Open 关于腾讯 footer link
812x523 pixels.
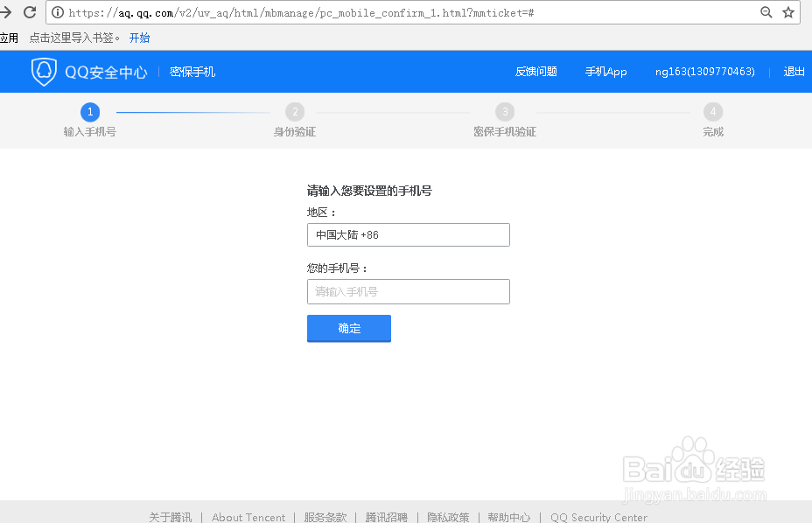click(x=171, y=517)
